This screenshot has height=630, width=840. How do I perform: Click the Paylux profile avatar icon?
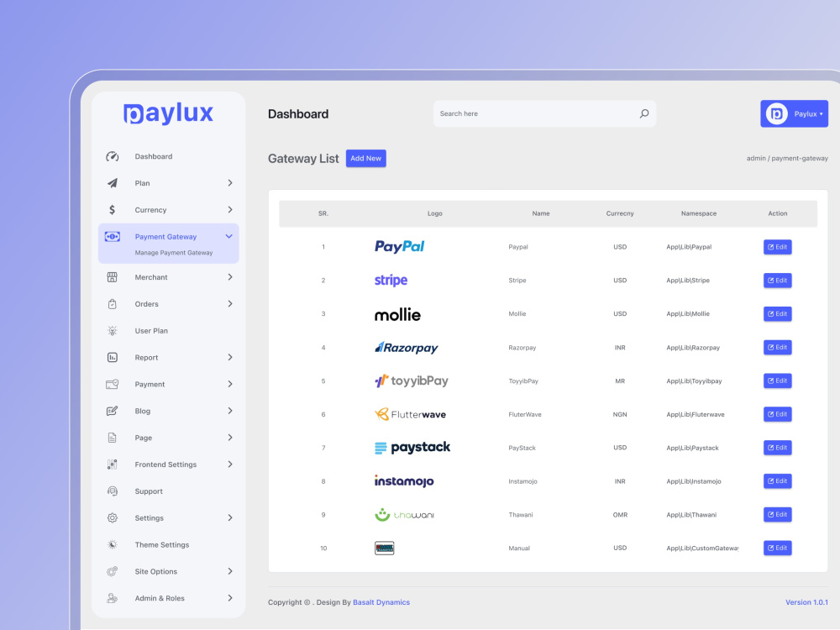776,113
